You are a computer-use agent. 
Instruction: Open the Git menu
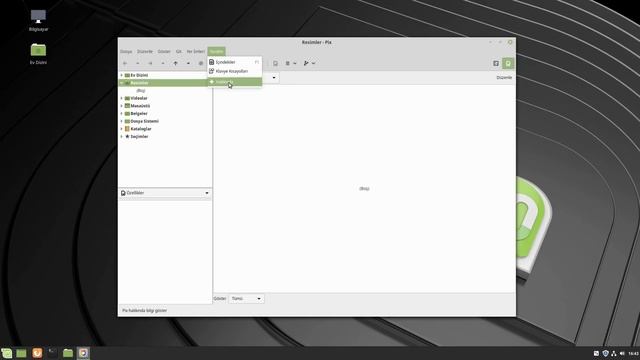(x=179, y=51)
